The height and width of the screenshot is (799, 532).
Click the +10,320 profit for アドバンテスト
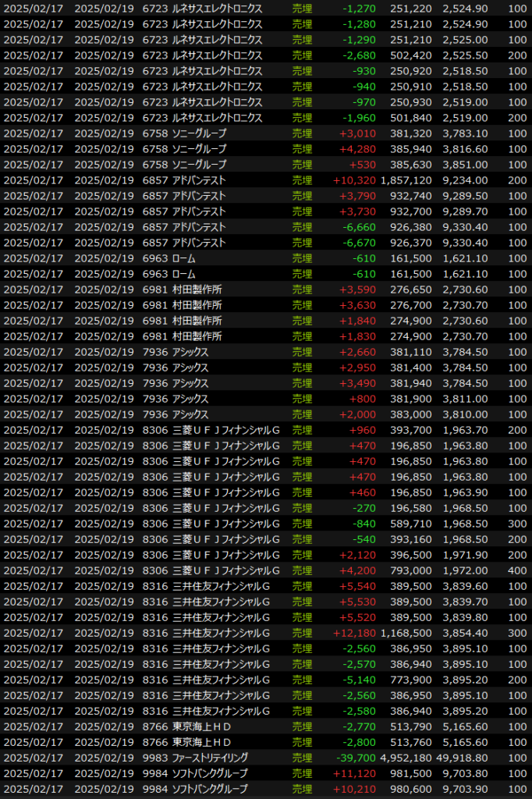point(355,180)
